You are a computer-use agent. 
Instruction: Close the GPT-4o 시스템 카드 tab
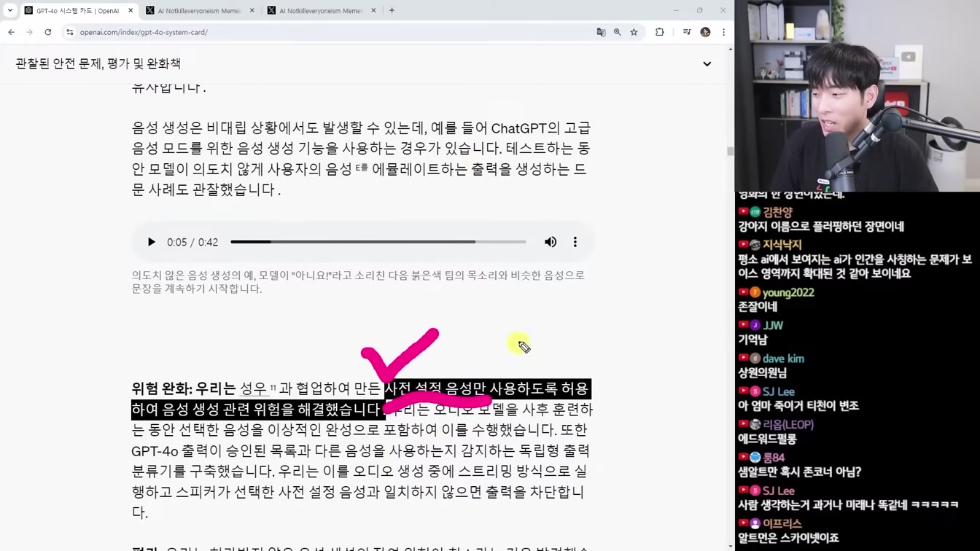coord(131,11)
